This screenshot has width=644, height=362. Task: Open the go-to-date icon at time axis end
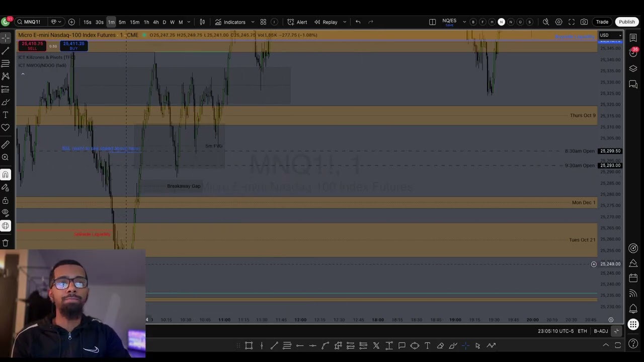click(x=611, y=320)
